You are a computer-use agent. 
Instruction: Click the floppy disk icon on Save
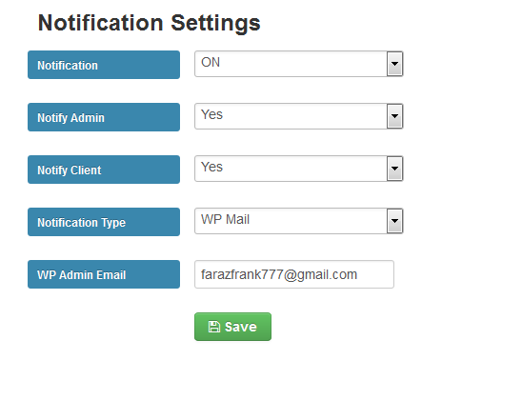pos(214,327)
